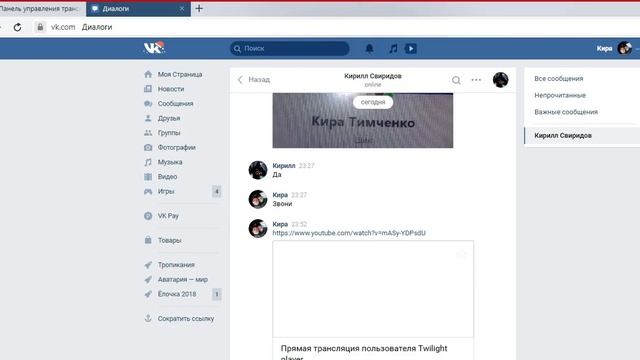Open Друзья in sidebar
The width and height of the screenshot is (640, 360).
(x=169, y=118)
